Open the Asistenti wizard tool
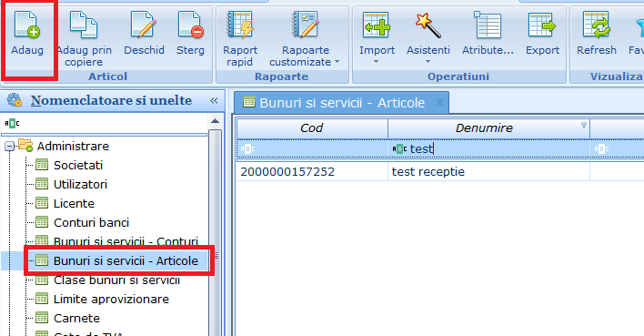 pyautogui.click(x=428, y=34)
